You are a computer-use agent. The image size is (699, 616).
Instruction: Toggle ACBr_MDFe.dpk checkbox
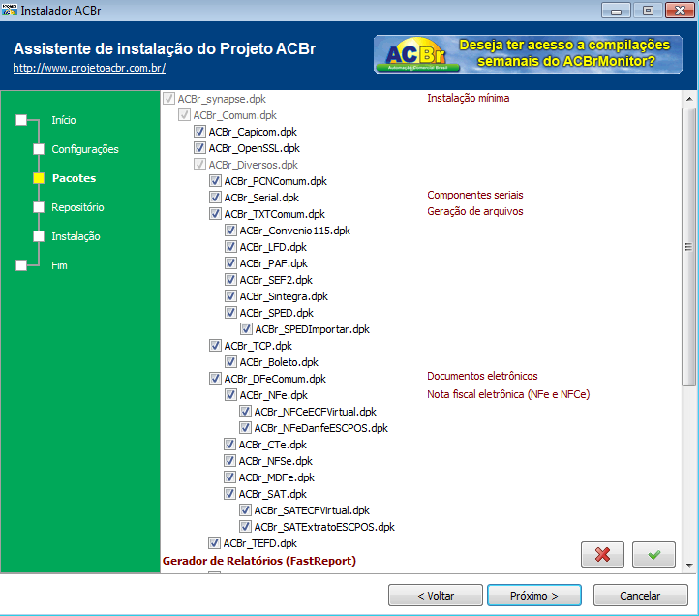[229, 477]
